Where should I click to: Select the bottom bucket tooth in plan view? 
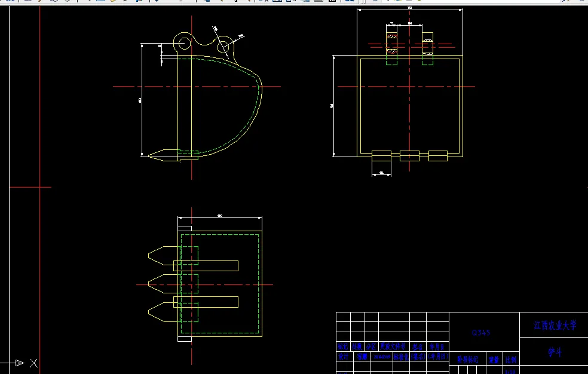click(163, 312)
